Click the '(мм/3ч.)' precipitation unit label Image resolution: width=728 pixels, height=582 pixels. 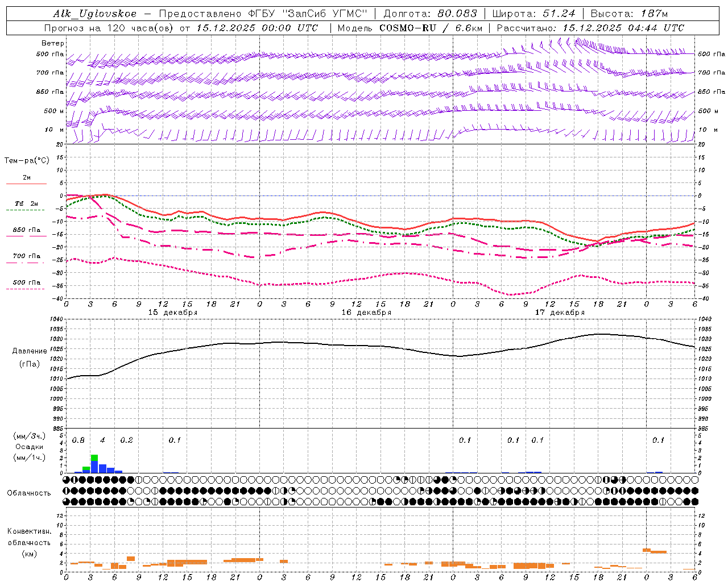tap(29, 436)
